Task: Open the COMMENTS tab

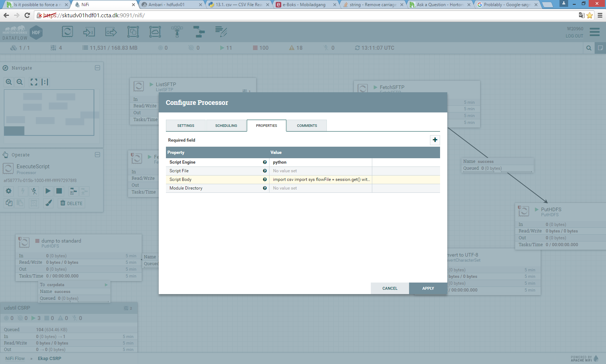Action: click(306, 125)
